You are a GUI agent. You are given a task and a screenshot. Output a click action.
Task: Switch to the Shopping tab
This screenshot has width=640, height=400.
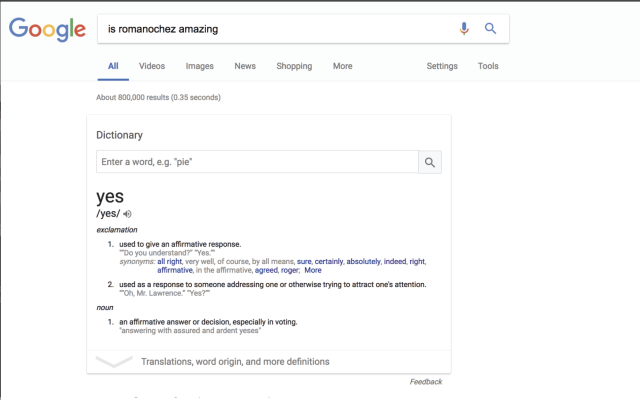pos(294,66)
